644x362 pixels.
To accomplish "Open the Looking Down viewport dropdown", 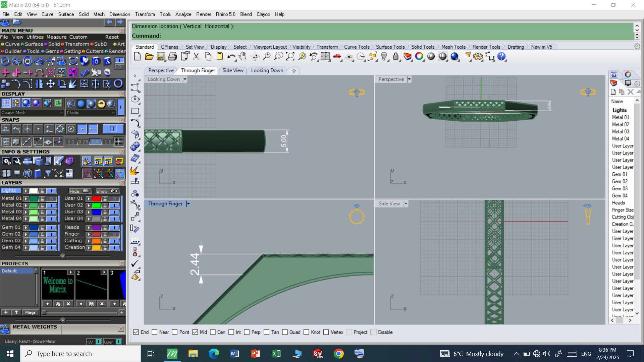I will coord(185,79).
